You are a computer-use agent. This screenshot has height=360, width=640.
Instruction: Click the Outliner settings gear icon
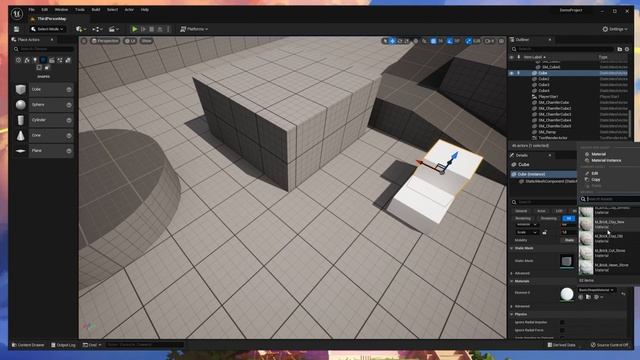pyautogui.click(x=627, y=49)
